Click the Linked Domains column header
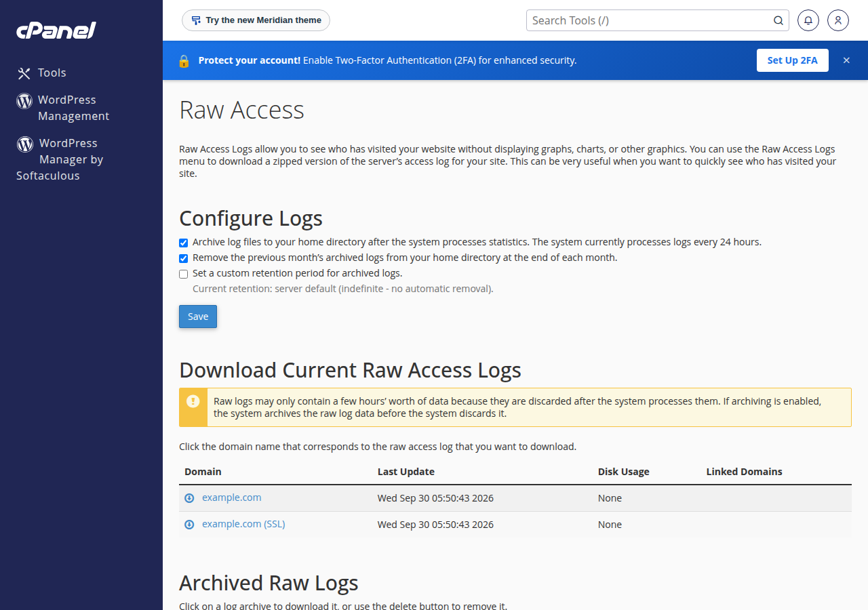868x610 pixels. coord(745,472)
